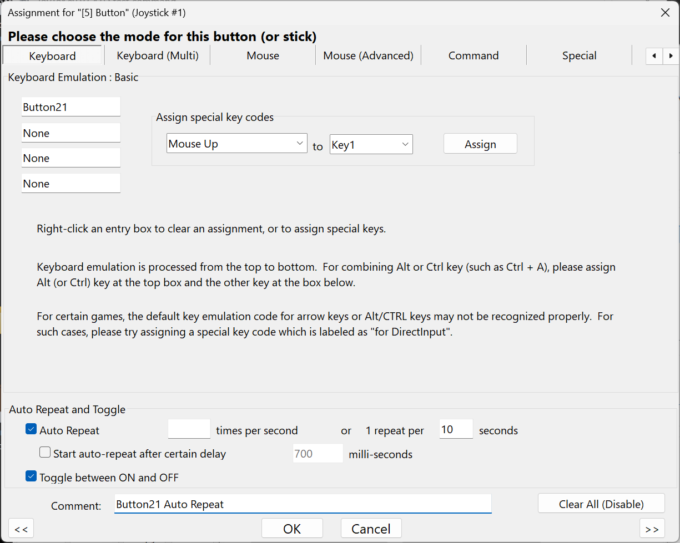Switch to the Keyboard tab

point(52,56)
